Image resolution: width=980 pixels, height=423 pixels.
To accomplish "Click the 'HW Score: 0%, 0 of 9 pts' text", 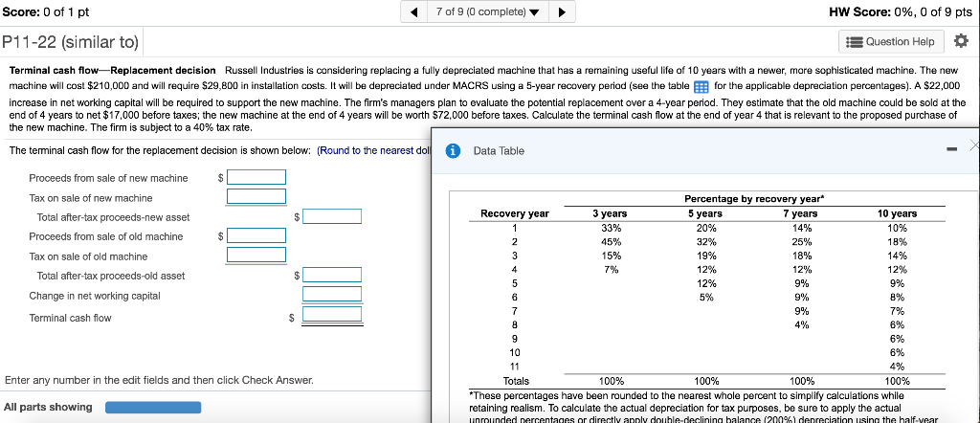I will [x=900, y=11].
